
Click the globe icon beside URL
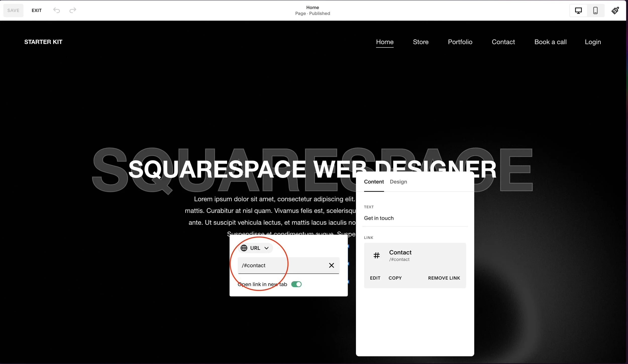click(x=244, y=248)
